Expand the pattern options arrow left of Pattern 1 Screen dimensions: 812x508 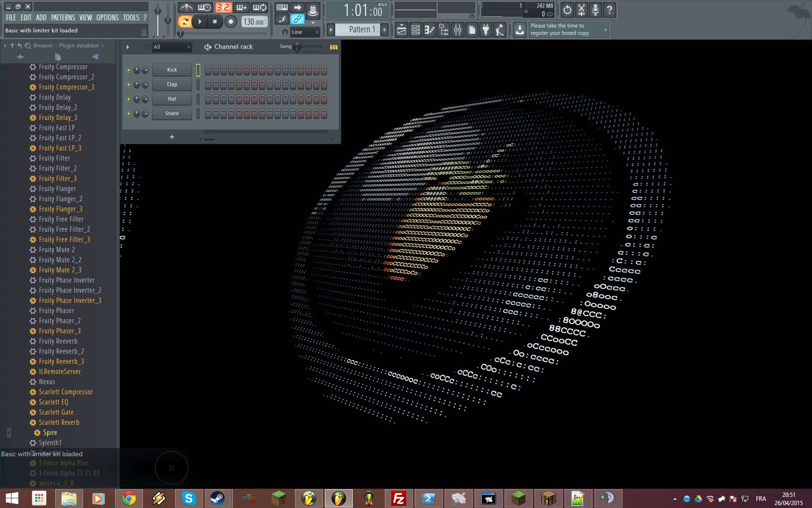[x=331, y=30]
